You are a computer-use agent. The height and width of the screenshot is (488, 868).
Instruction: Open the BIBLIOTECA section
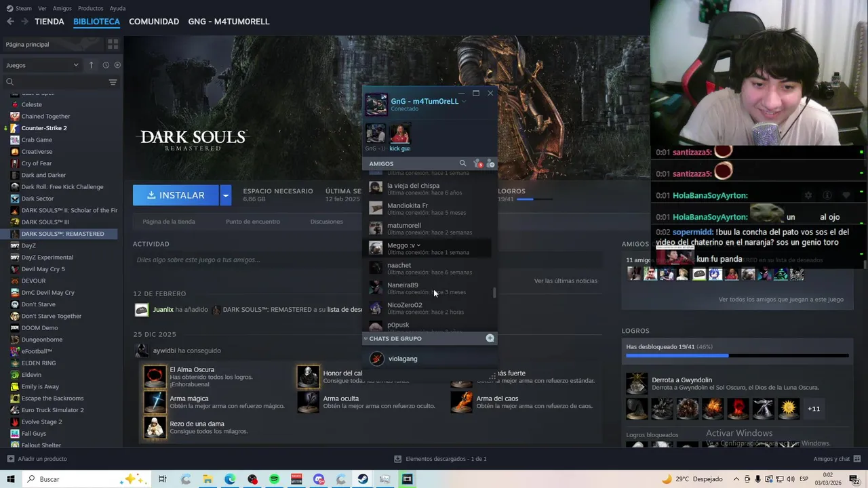pyautogui.click(x=96, y=22)
